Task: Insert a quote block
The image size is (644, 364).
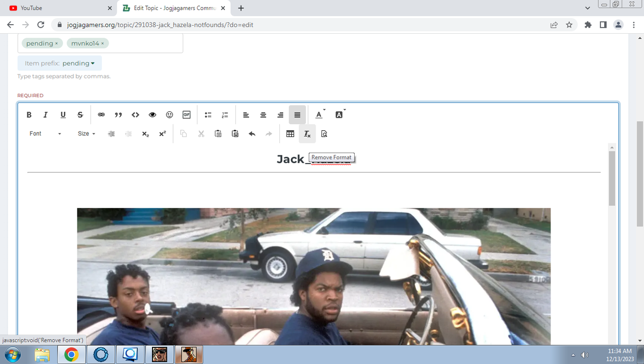Action: [x=118, y=115]
